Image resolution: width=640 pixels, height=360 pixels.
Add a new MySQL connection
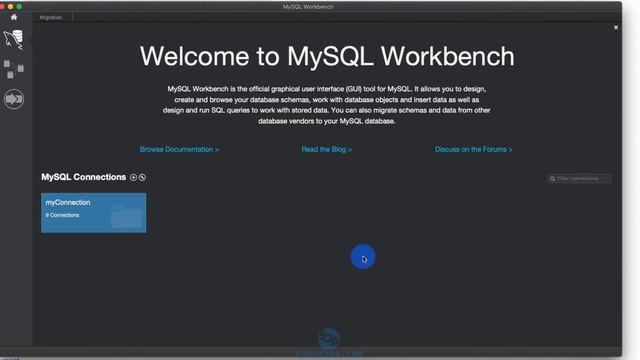[133, 177]
